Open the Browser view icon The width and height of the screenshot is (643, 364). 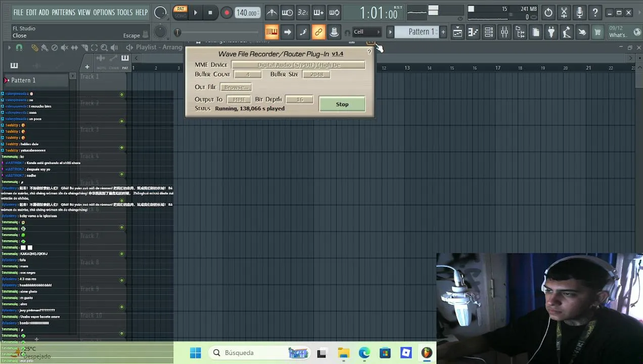(520, 32)
